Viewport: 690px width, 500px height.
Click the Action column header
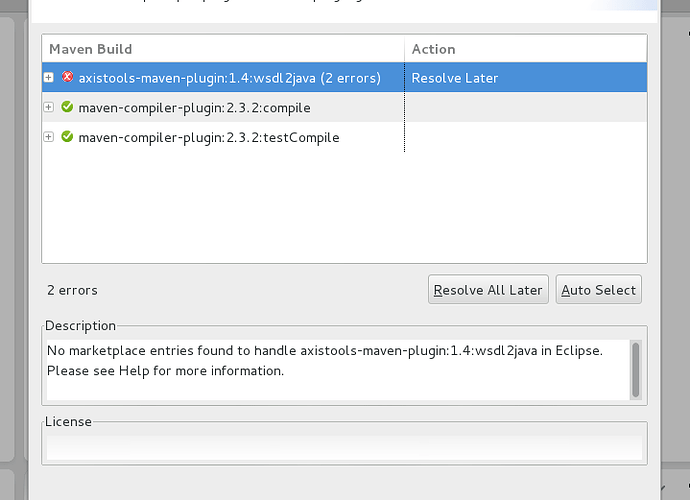coord(525,49)
